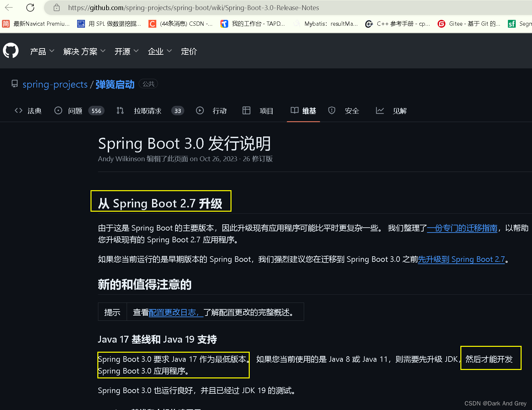The image size is (532, 410).
Task: Click the 提示 table cell
Action: click(112, 312)
